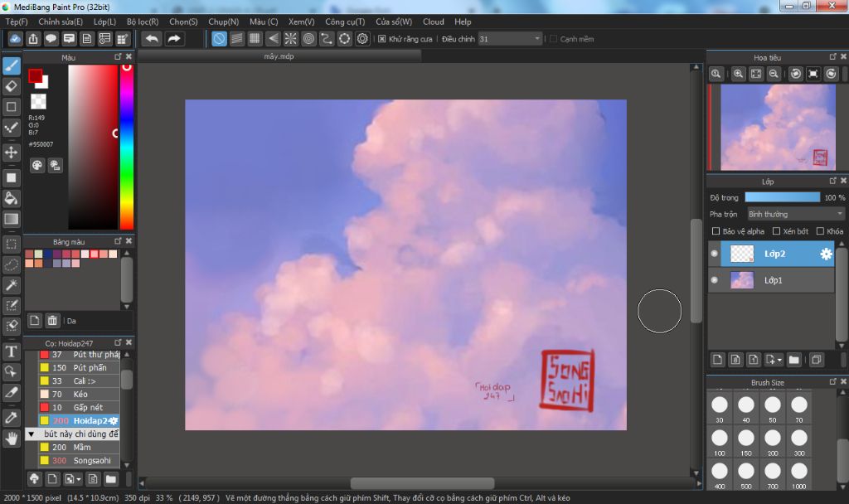Delete palette color with trash icon

pos(52,321)
